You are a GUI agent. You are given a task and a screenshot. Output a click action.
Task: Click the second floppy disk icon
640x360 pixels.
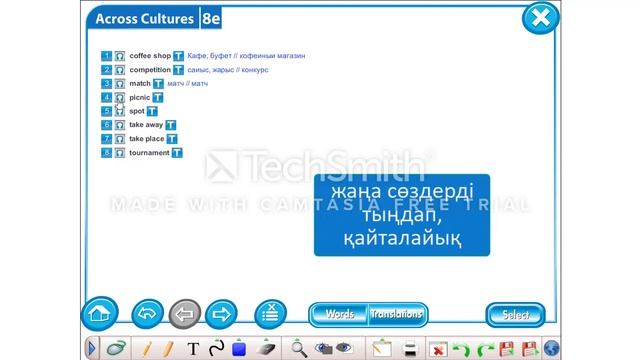click(530, 349)
